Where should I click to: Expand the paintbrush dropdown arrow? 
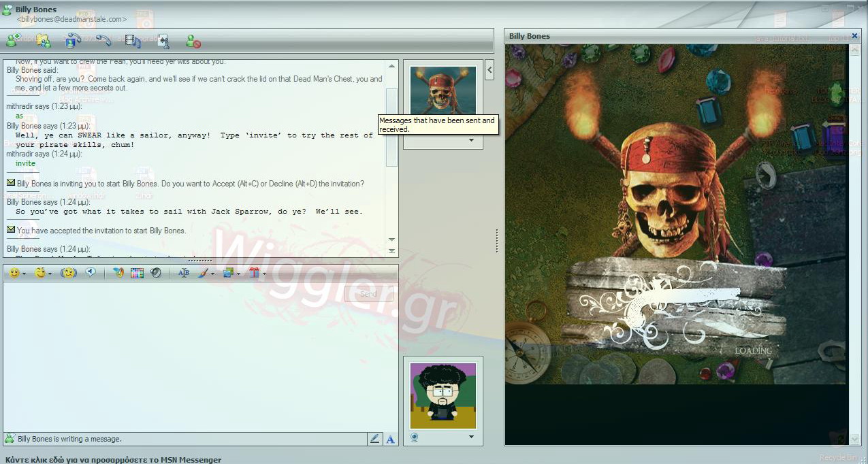pyautogui.click(x=213, y=274)
